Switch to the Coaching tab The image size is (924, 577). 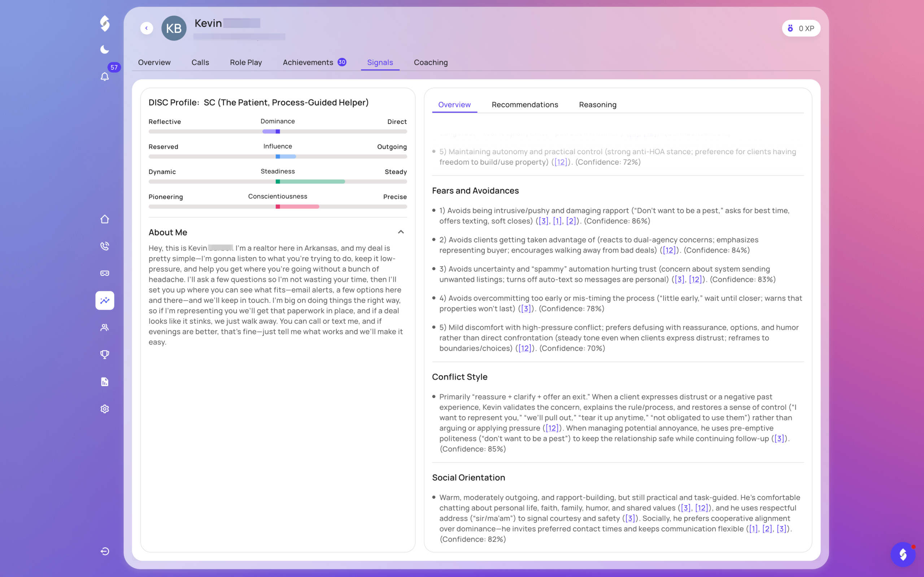pos(431,62)
